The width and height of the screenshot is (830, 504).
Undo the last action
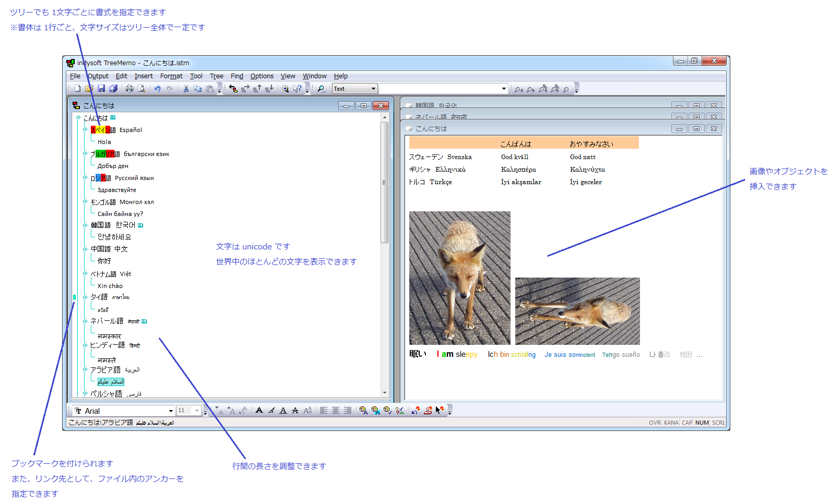157,89
